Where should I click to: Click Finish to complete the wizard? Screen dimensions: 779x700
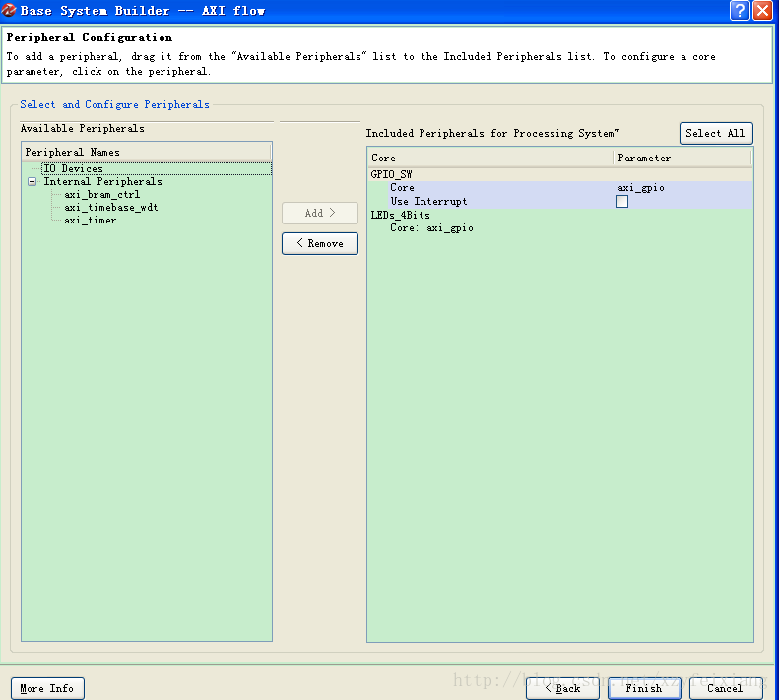click(644, 688)
